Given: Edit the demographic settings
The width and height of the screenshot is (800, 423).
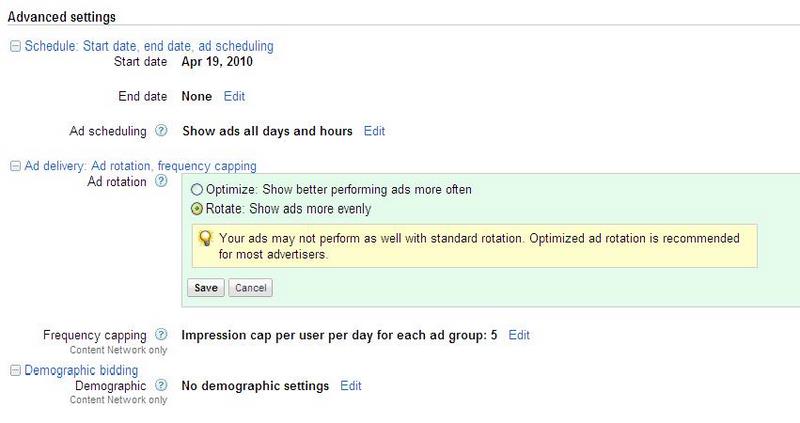Looking at the screenshot, I should tap(351, 385).
